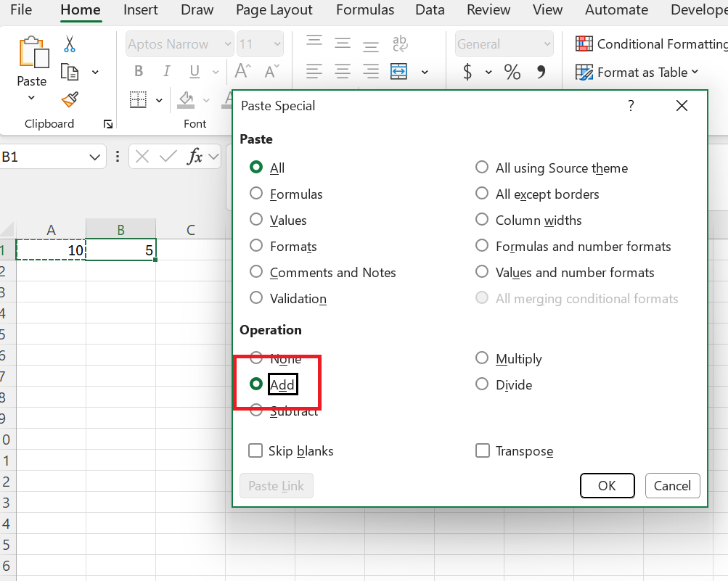Open the font size dropdown
This screenshot has width=728, height=581.
point(277,44)
